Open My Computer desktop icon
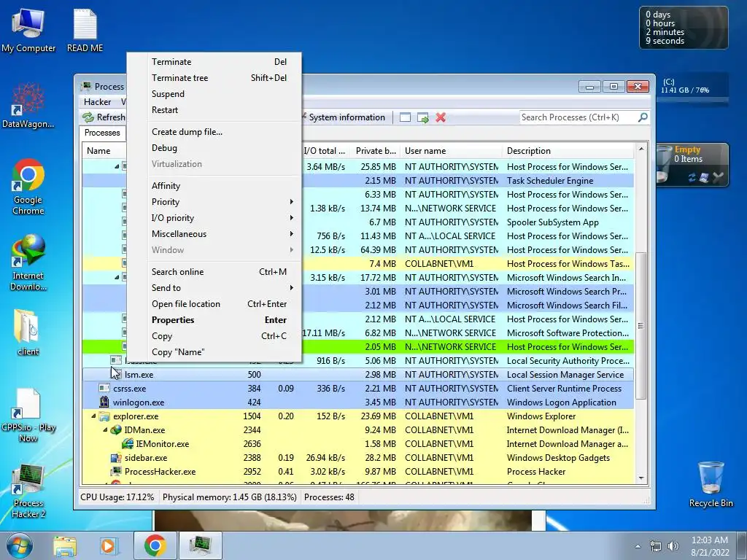The image size is (747, 560). [28, 31]
